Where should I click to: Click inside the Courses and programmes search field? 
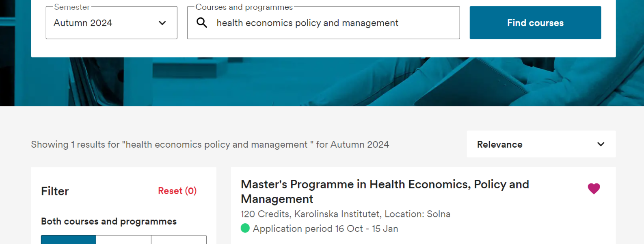324,23
